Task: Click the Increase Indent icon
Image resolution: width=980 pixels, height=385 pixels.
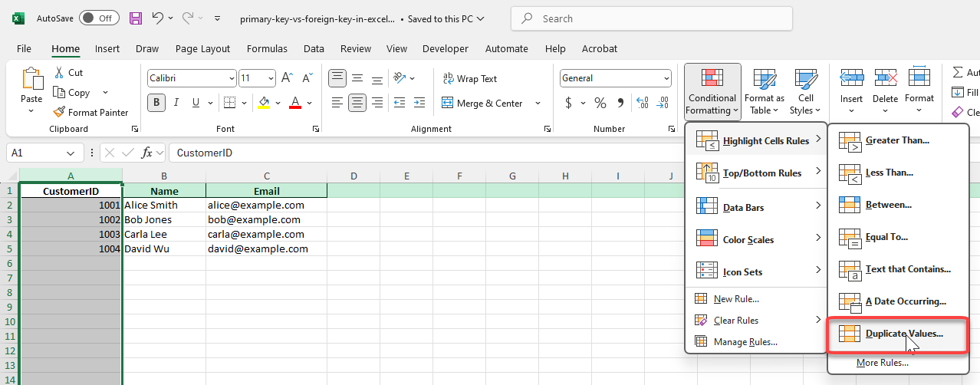Action: point(419,103)
